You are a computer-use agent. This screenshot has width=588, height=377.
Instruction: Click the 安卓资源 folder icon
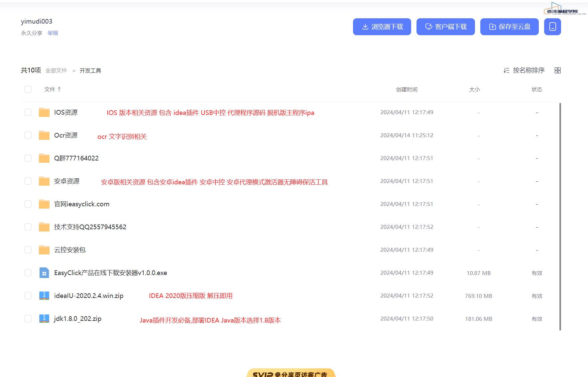click(x=44, y=181)
